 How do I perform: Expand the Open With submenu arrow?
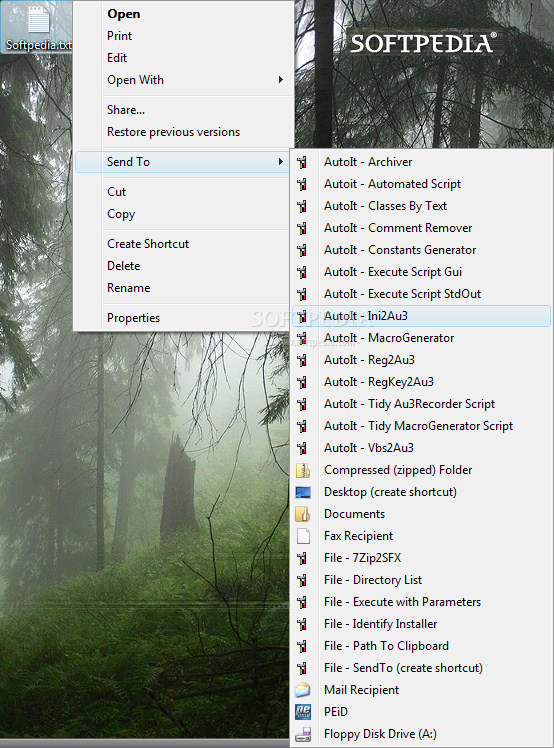pos(281,80)
